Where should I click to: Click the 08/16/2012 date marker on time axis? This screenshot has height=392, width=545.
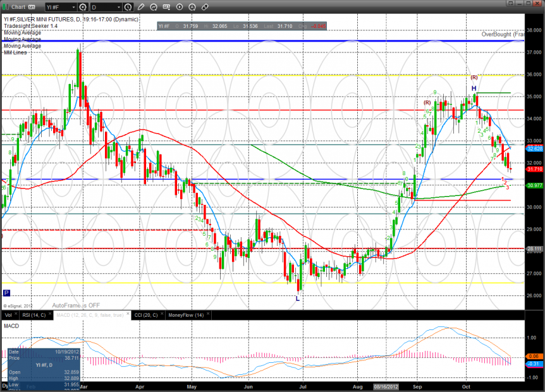(x=386, y=387)
